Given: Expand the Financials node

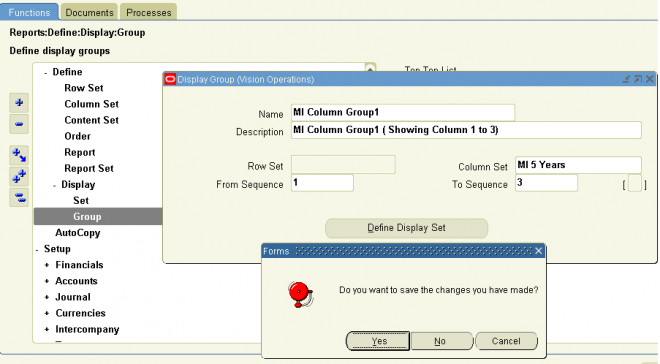Looking at the screenshot, I should (47, 265).
